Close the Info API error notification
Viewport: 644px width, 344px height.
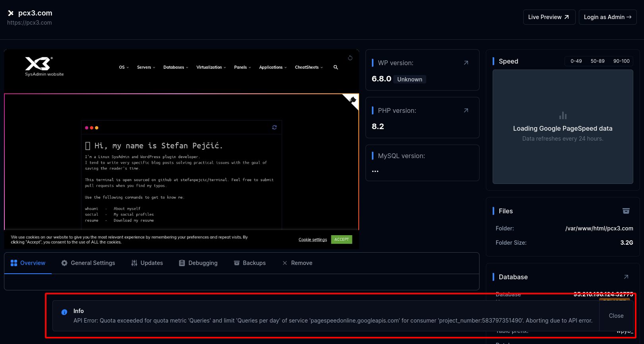[616, 316]
